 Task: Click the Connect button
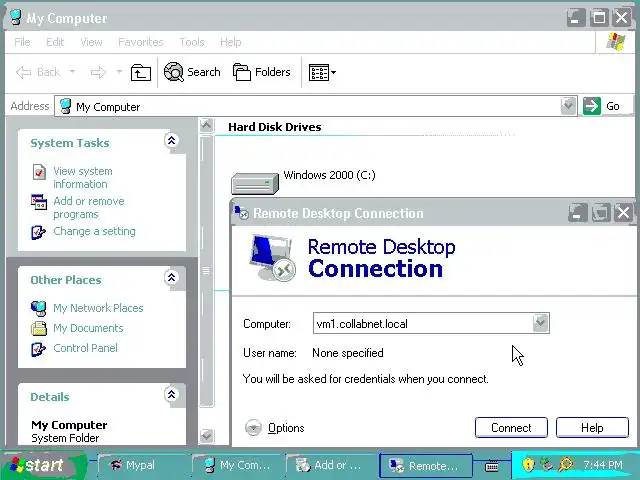(511, 428)
